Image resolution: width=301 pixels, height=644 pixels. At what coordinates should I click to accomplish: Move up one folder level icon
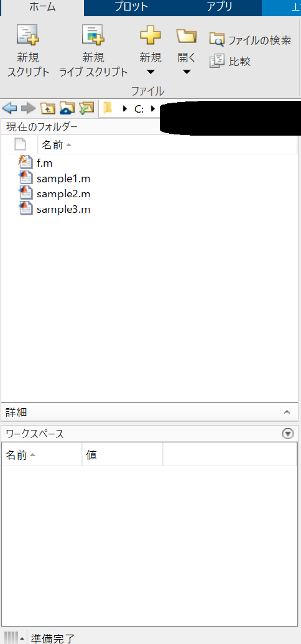pos(47,108)
